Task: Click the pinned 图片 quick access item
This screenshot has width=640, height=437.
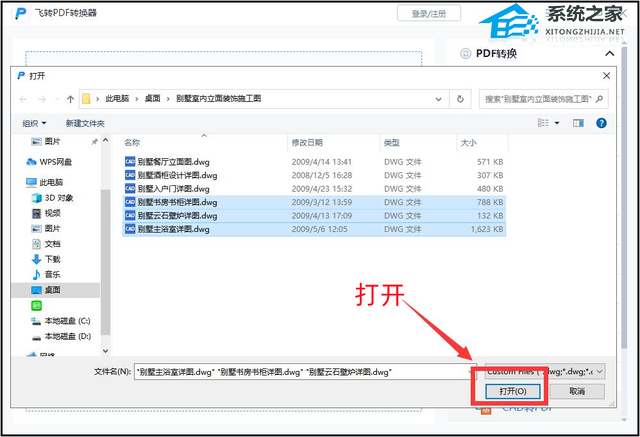Action: pyautogui.click(x=47, y=142)
